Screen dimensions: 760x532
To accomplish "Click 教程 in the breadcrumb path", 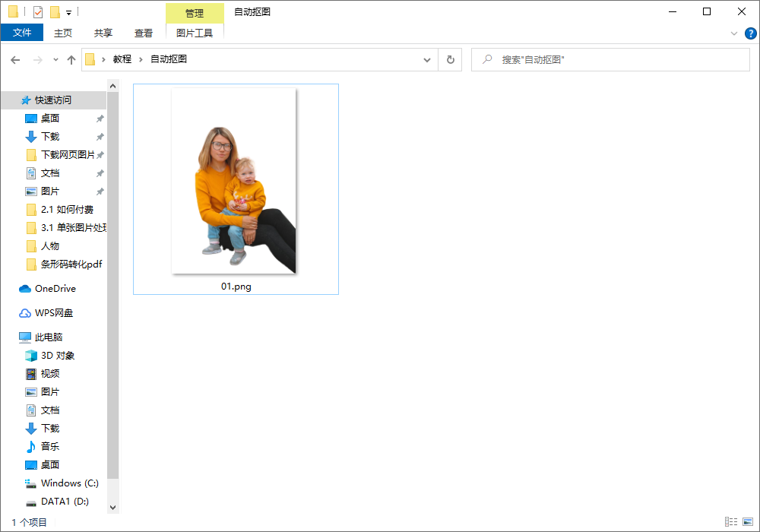I will click(x=122, y=59).
